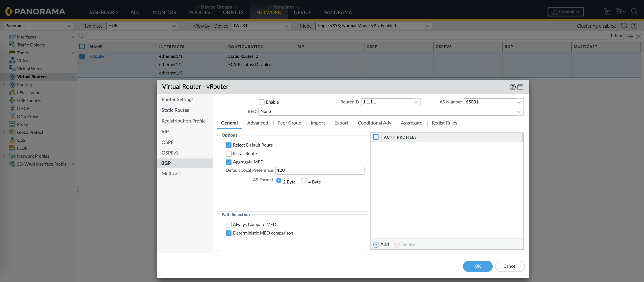This screenshot has height=282, width=644.
Task: Click the refresh icon near Clustering disabled
Action: [624, 26]
